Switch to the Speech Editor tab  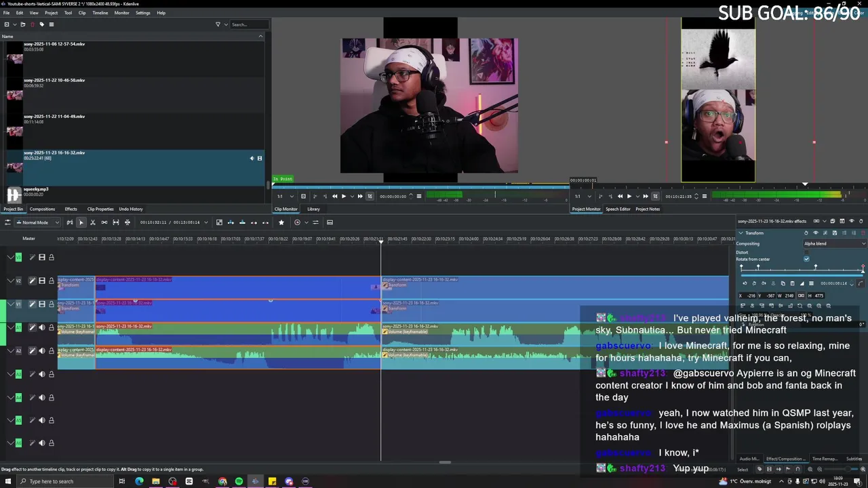coord(618,209)
